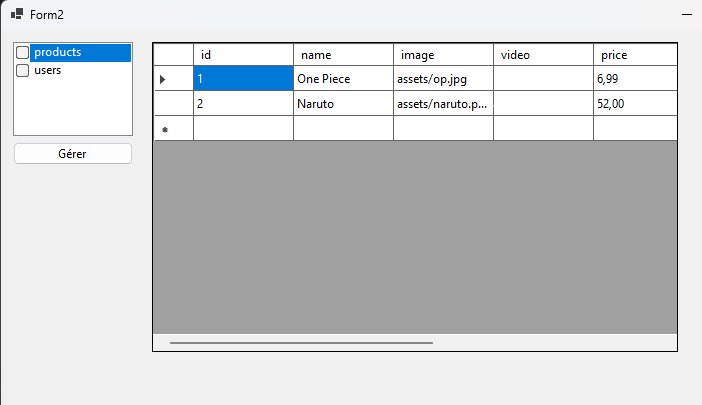
Task: Minimize the Form2 window
Action: pos(686,14)
